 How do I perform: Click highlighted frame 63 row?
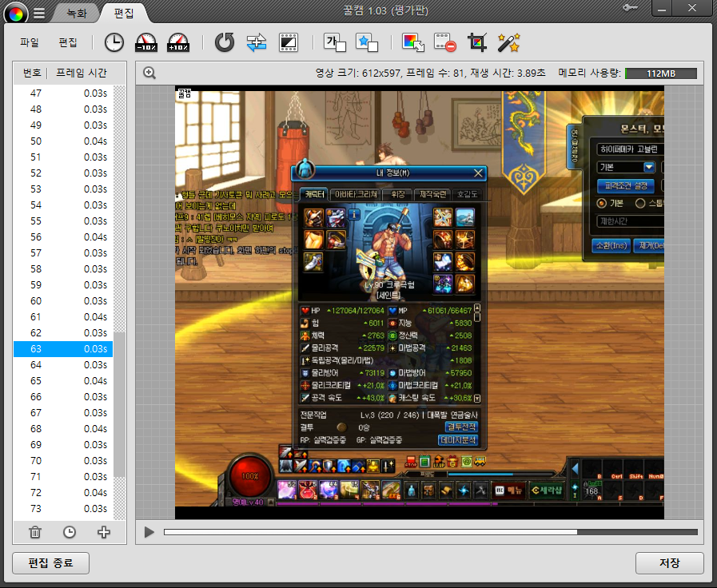click(63, 349)
